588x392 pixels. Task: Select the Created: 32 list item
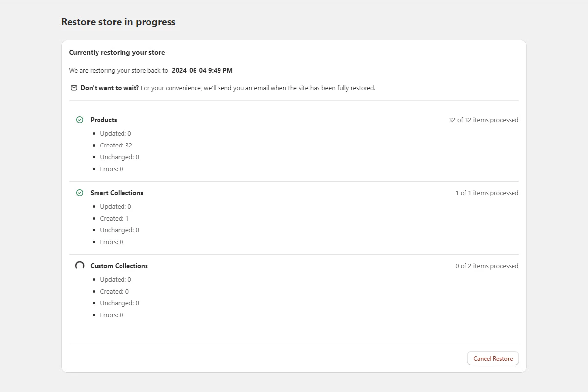pyautogui.click(x=116, y=145)
